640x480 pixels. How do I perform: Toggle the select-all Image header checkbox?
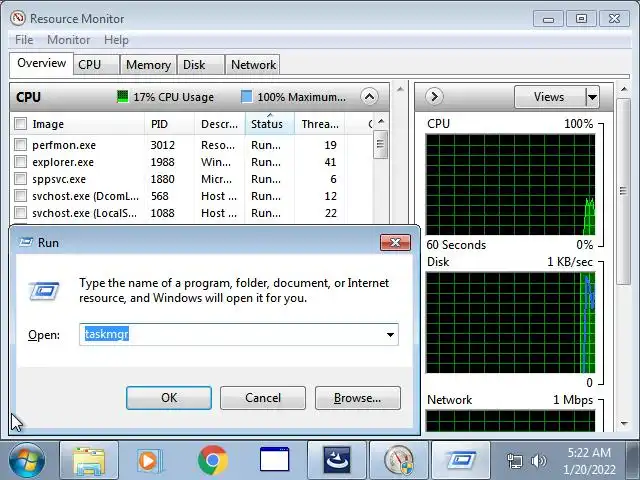pos(20,124)
